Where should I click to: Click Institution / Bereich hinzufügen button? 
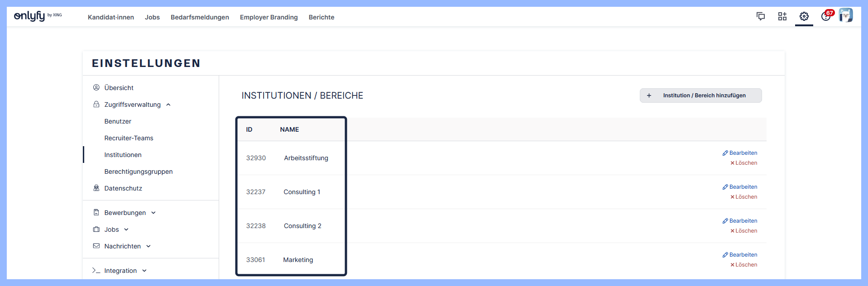700,95
